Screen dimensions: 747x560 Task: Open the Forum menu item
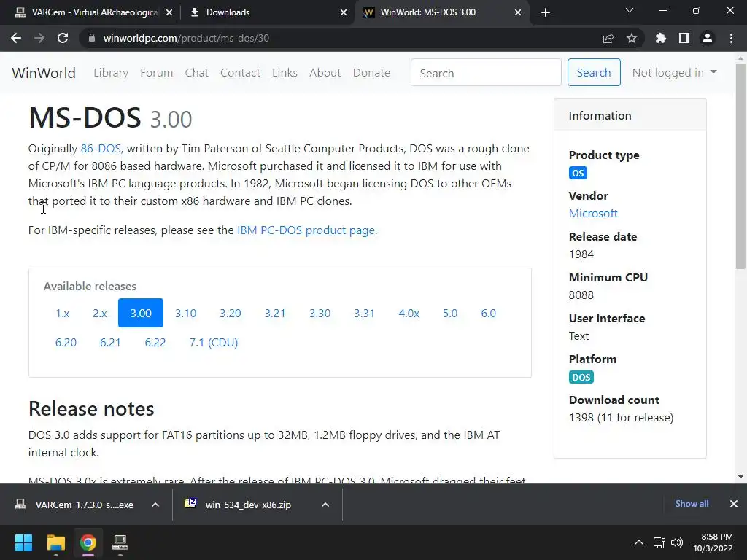tap(156, 73)
